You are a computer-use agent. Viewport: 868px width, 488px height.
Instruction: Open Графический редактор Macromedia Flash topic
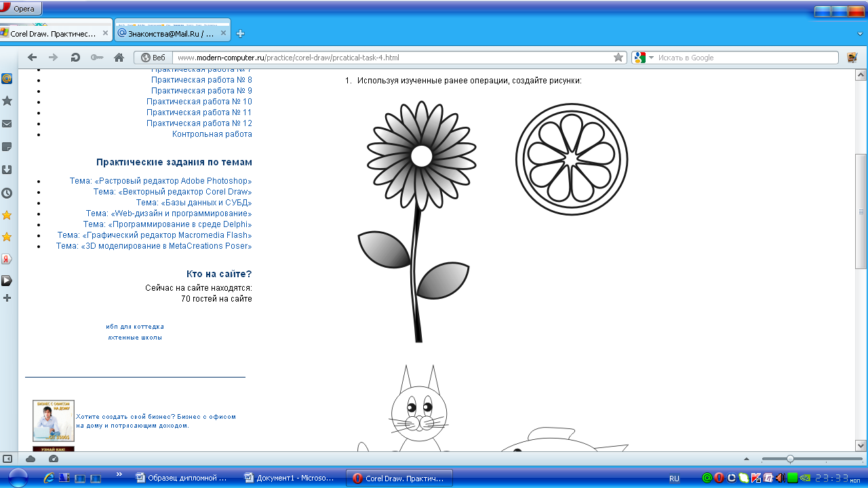(x=155, y=235)
